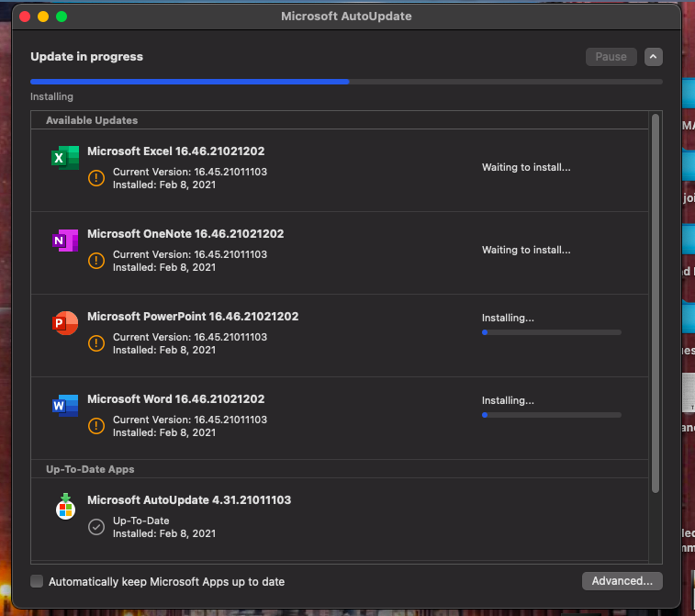Click Word's 'Installing...' status text
Image resolution: width=695 pixels, height=616 pixels.
coord(508,400)
